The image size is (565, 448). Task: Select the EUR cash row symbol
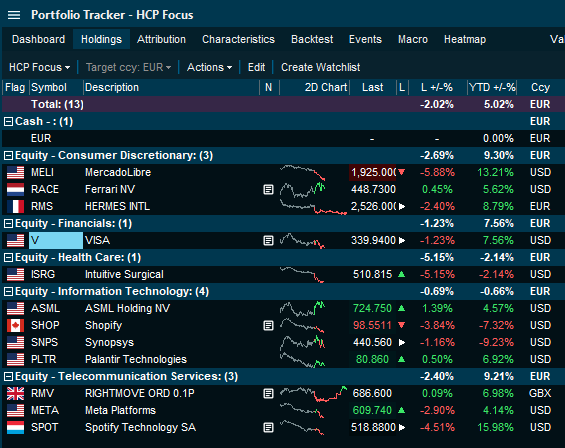tap(41, 138)
